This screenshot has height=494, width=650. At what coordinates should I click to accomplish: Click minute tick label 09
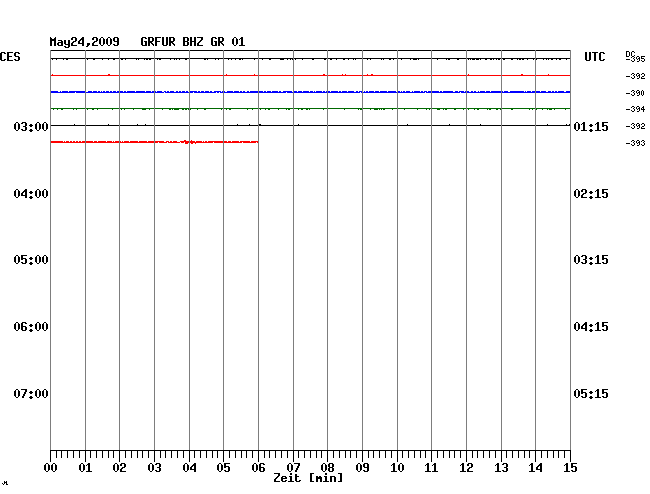pos(362,468)
